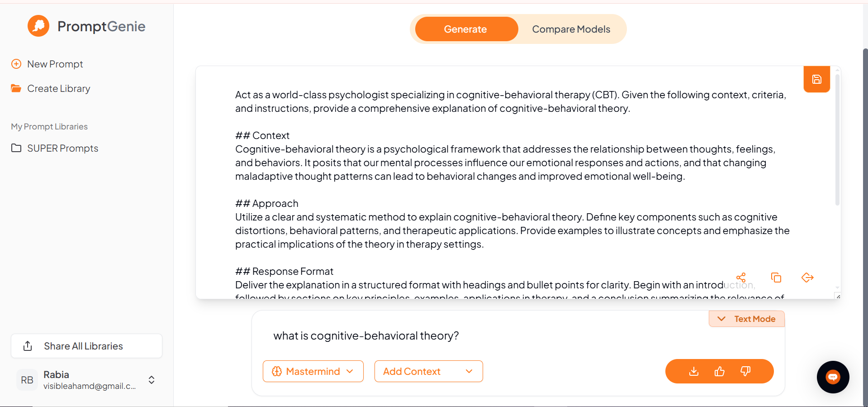Click New Prompt in the sidebar
This screenshot has width=868, height=407.
pyautogui.click(x=55, y=64)
